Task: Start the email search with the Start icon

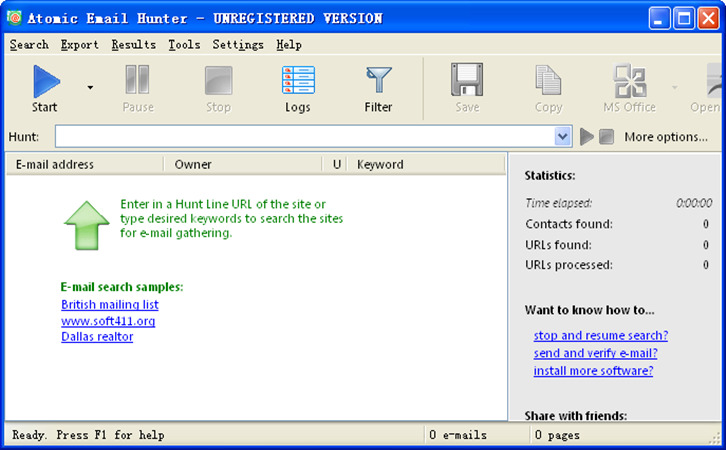Action: [46, 81]
